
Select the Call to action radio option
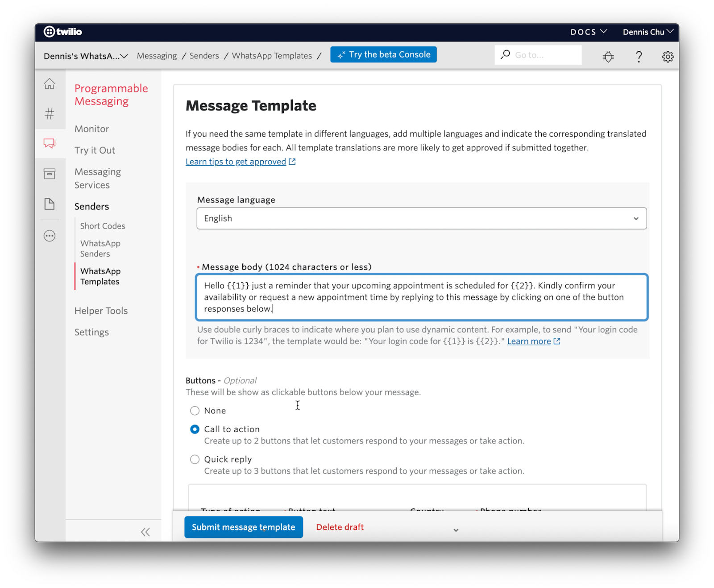click(195, 429)
